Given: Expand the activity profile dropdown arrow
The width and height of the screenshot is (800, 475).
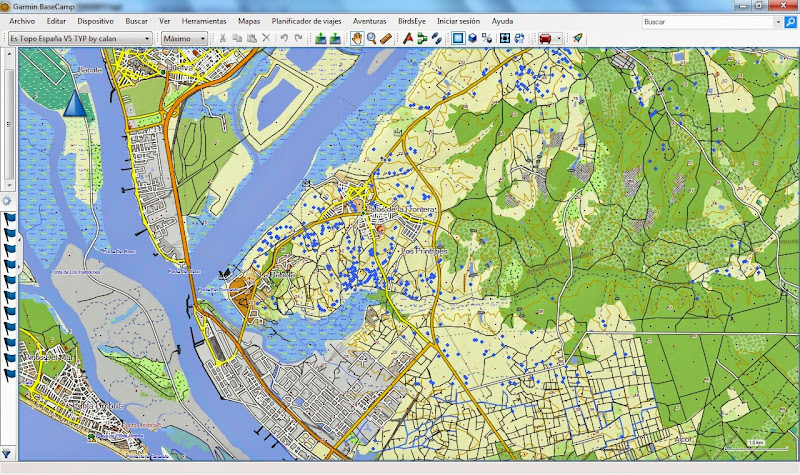Looking at the screenshot, I should (559, 38).
